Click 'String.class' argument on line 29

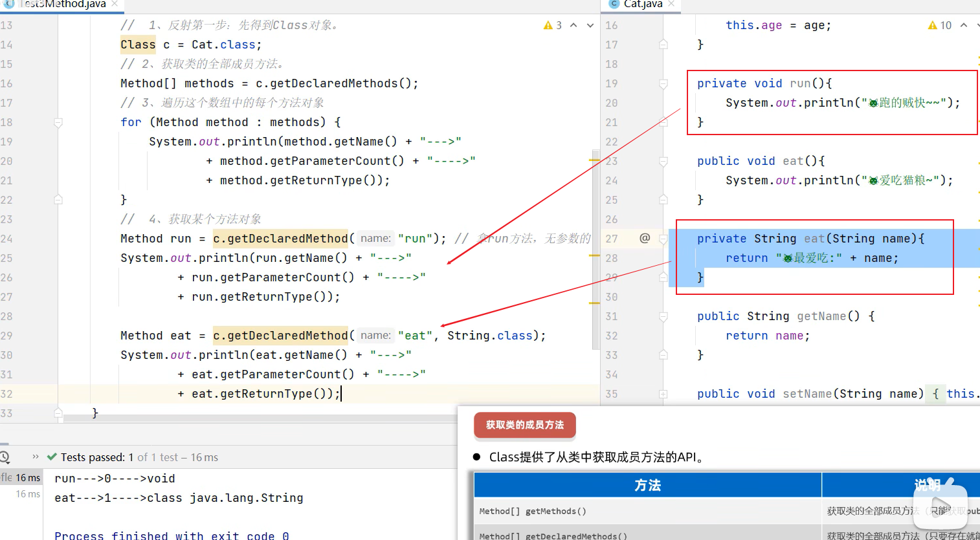(x=490, y=336)
